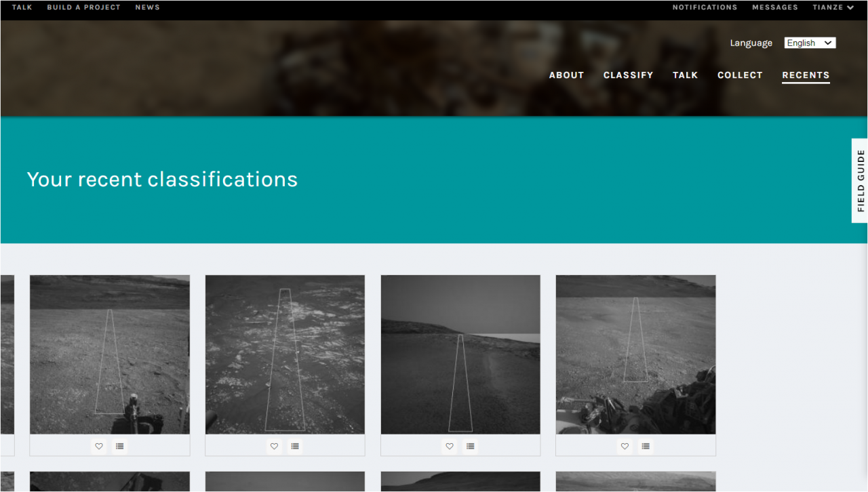Open the project TALK tab
Image resolution: width=868 pixels, height=492 pixels.
[x=685, y=75]
